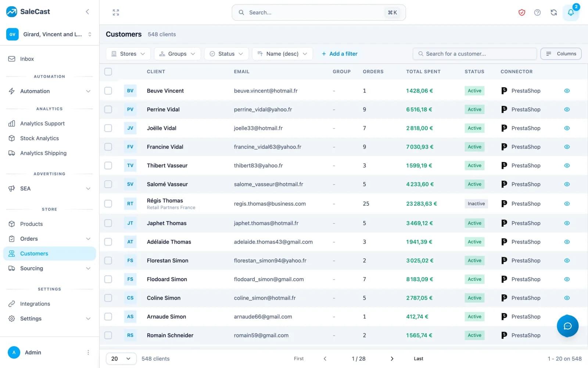The height and width of the screenshot is (368, 588).
Task: Open Inbox in the sidebar
Action: [x=49, y=59]
